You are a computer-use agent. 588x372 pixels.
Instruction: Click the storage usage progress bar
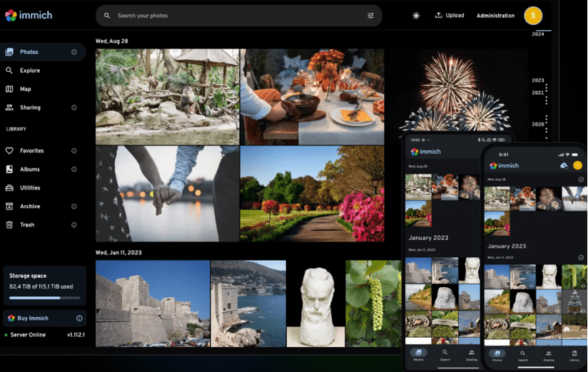coord(45,298)
